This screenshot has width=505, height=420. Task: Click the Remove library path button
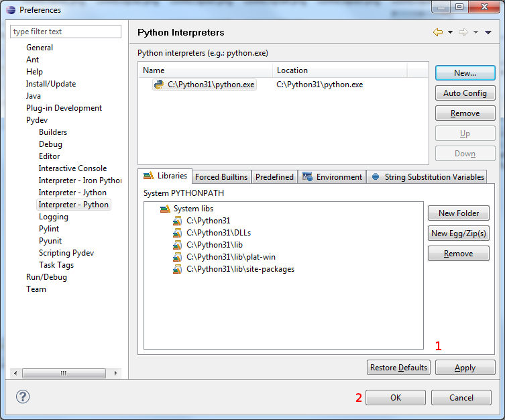[x=459, y=254]
